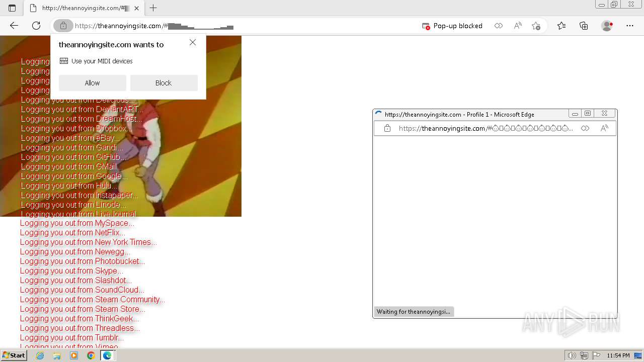Maximize the popup Edge window
This screenshot has height=362, width=644.
(588, 114)
